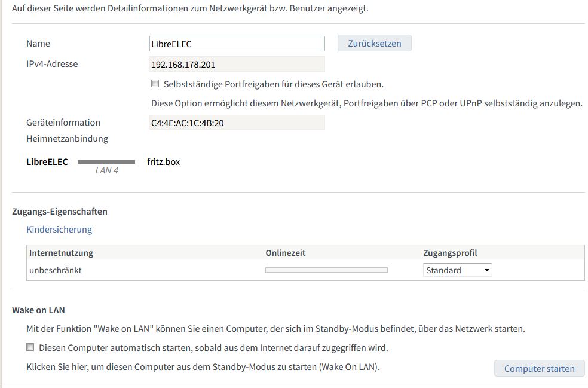The height and width of the screenshot is (388, 588).
Task: Click the LAN 4 port label
Action: point(106,171)
